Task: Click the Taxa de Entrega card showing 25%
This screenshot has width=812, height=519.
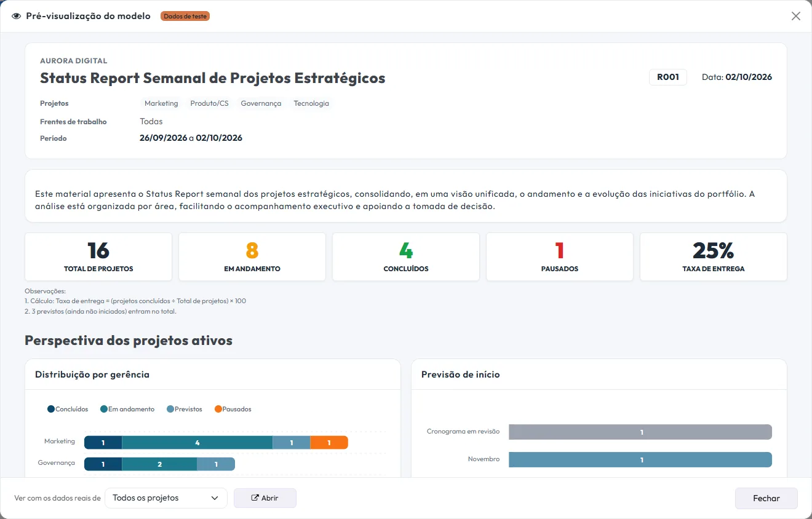Action: (714, 257)
